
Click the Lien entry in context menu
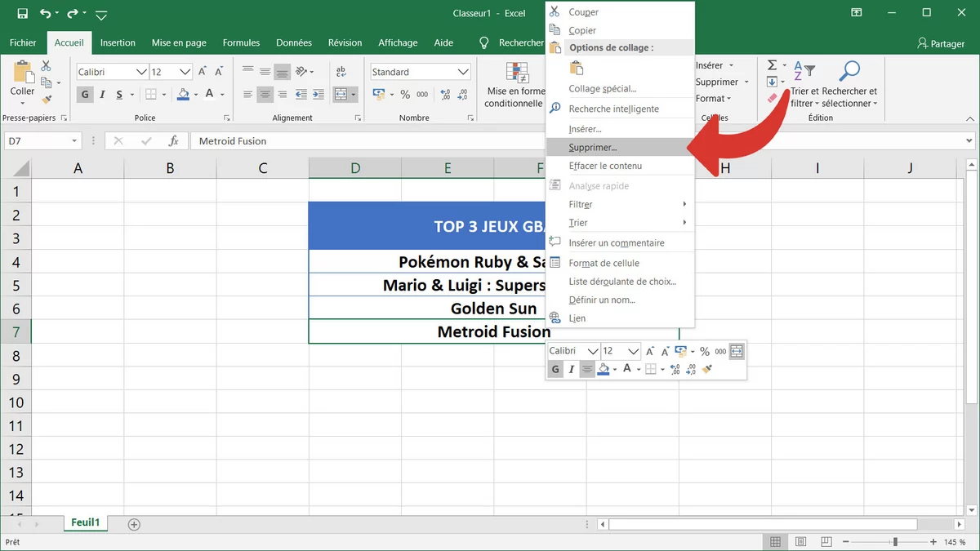click(619, 318)
